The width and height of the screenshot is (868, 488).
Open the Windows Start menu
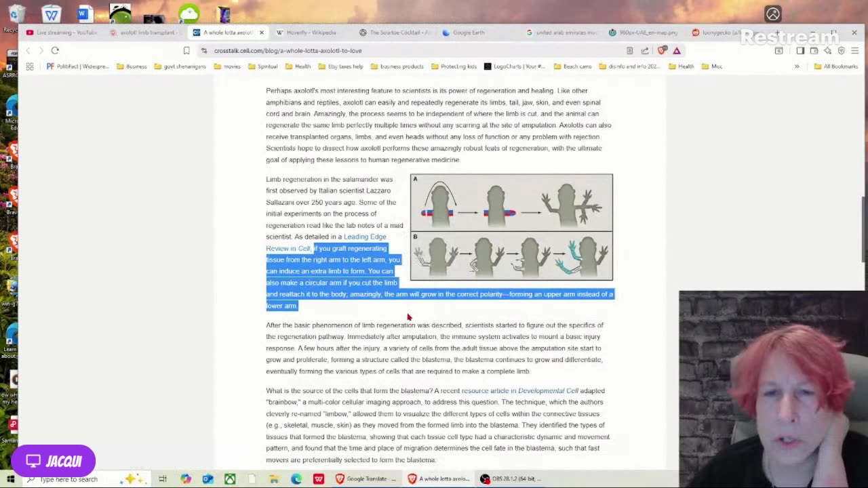tap(10, 479)
